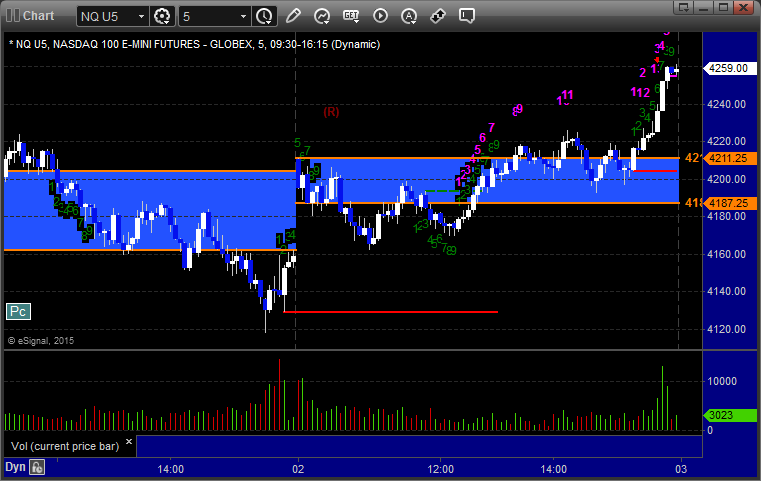
Task: Click the symbol link arrows icon
Action: 438,16
